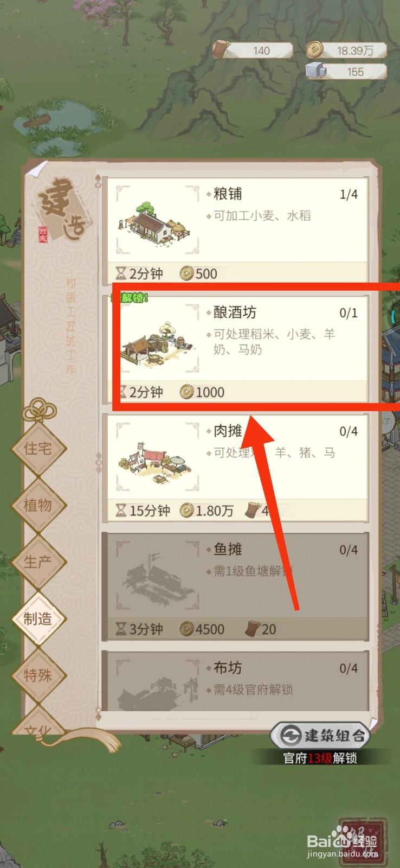Tap the stone block resource icon

[314, 71]
